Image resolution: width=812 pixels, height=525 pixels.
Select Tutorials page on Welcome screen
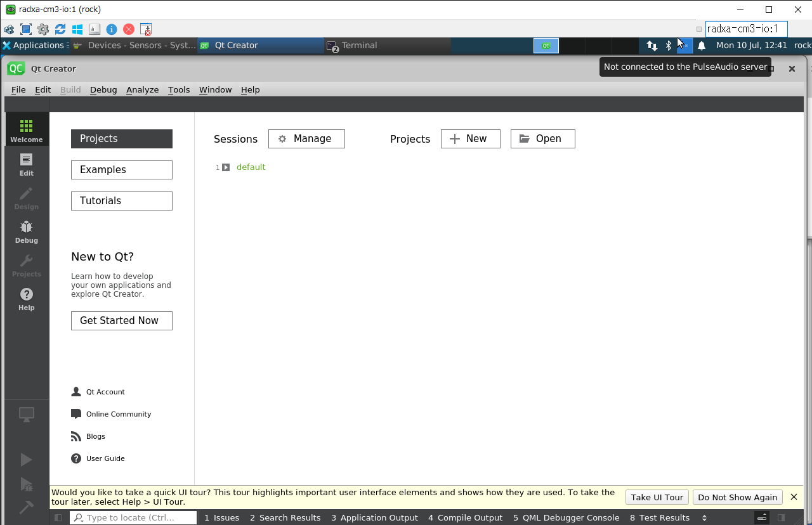point(122,201)
